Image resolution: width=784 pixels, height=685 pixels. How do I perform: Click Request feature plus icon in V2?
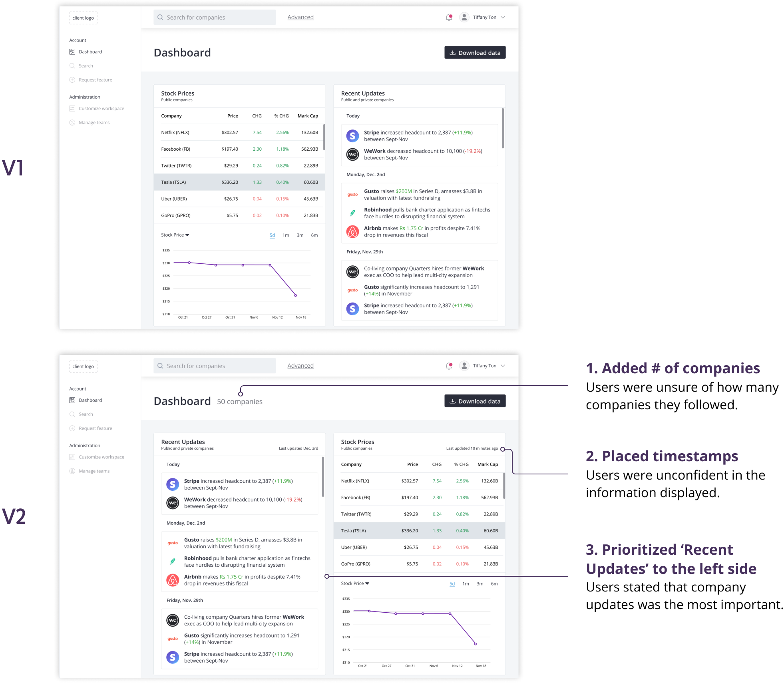click(x=72, y=428)
